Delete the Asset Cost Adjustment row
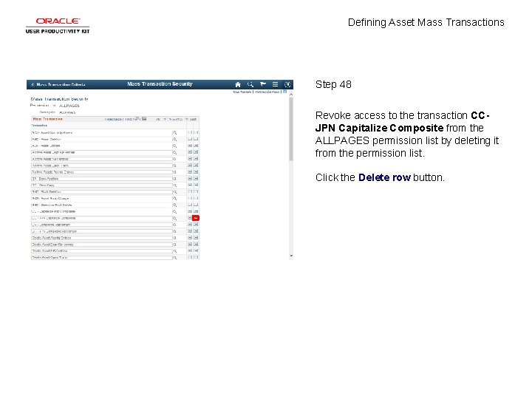The width and height of the screenshot is (532, 399). tap(196, 133)
